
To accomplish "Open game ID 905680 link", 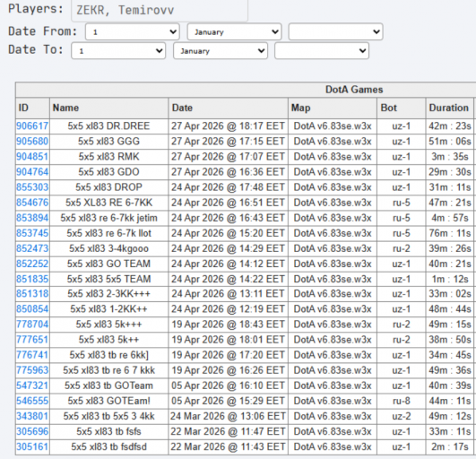I will point(32,141).
